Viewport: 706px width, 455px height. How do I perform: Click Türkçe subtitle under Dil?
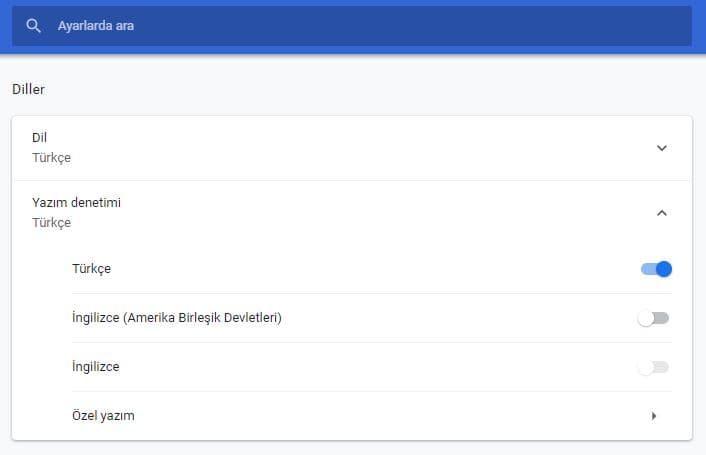coord(51,158)
